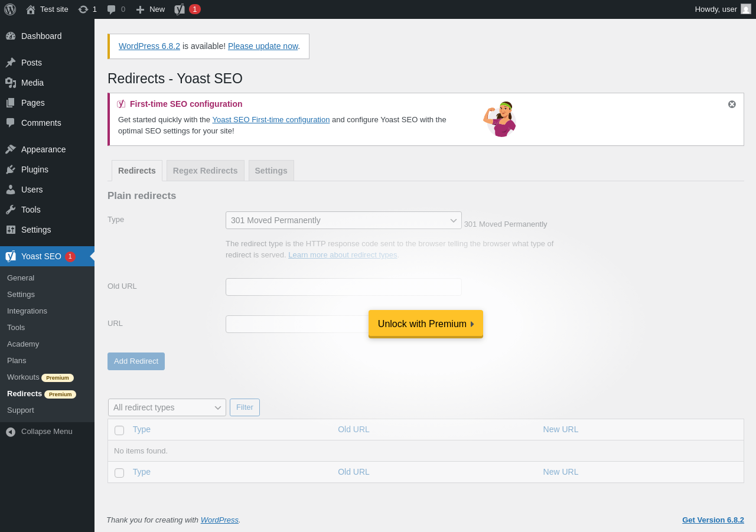Click Yoast logo beside First-time SEO configuration
This screenshot has height=532, width=756.
121,104
